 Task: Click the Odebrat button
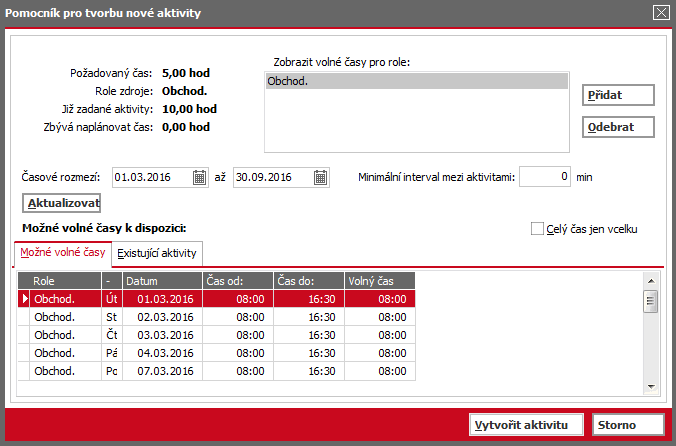pyautogui.click(x=618, y=127)
